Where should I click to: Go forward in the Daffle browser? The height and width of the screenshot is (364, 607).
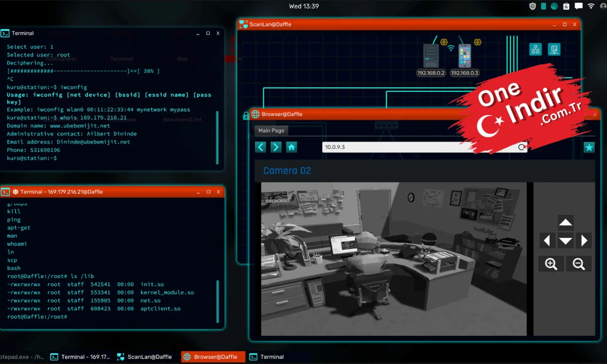(x=276, y=147)
